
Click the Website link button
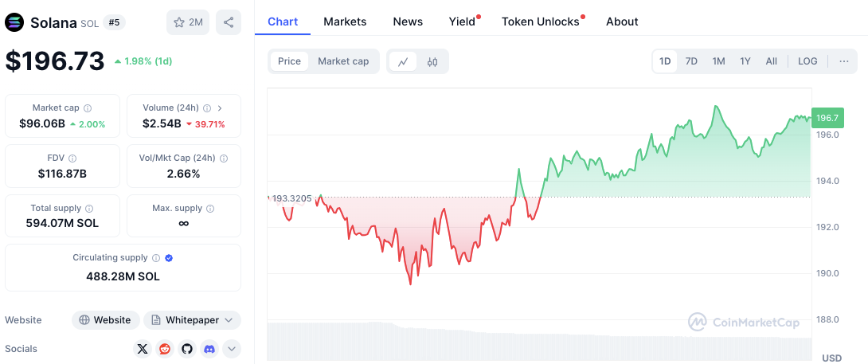pyautogui.click(x=106, y=320)
